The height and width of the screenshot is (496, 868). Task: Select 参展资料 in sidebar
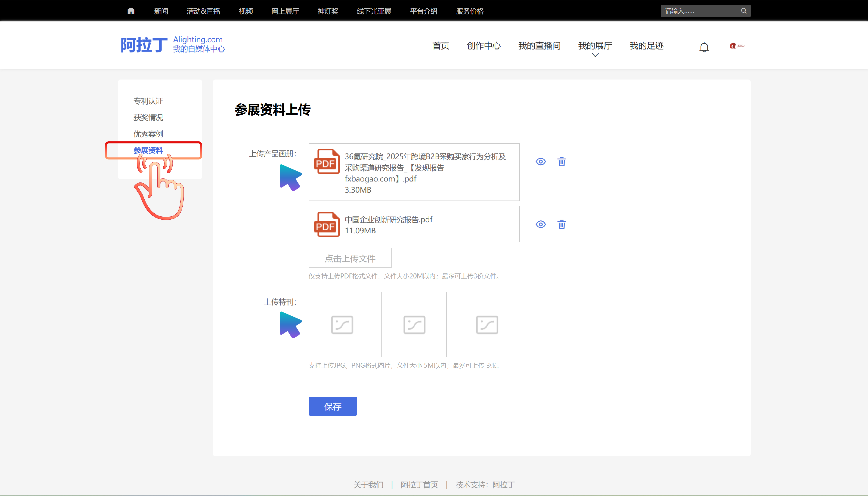point(148,150)
